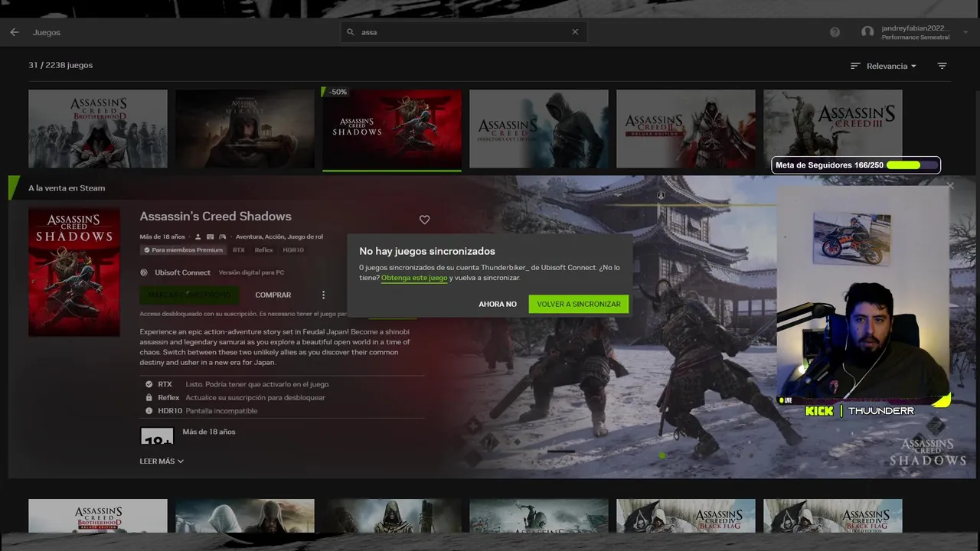980x551 pixels.
Task: Click the gamepad support icon
Action: (x=223, y=237)
